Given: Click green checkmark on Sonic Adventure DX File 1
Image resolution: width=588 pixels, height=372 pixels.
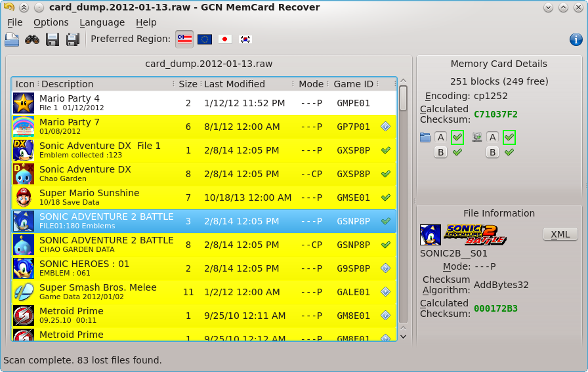Looking at the screenshot, I should (x=385, y=150).
